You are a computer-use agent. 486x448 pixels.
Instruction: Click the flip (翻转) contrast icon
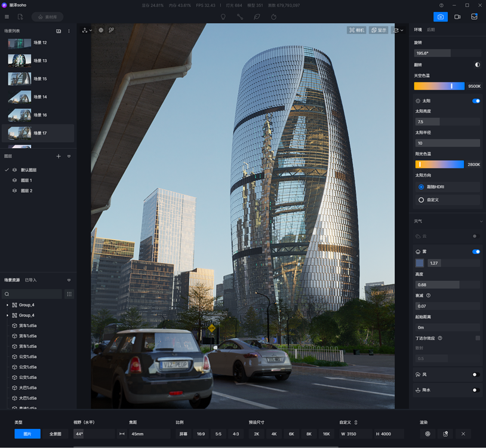click(477, 65)
